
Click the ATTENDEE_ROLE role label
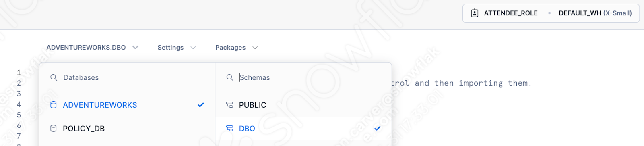pyautogui.click(x=511, y=13)
